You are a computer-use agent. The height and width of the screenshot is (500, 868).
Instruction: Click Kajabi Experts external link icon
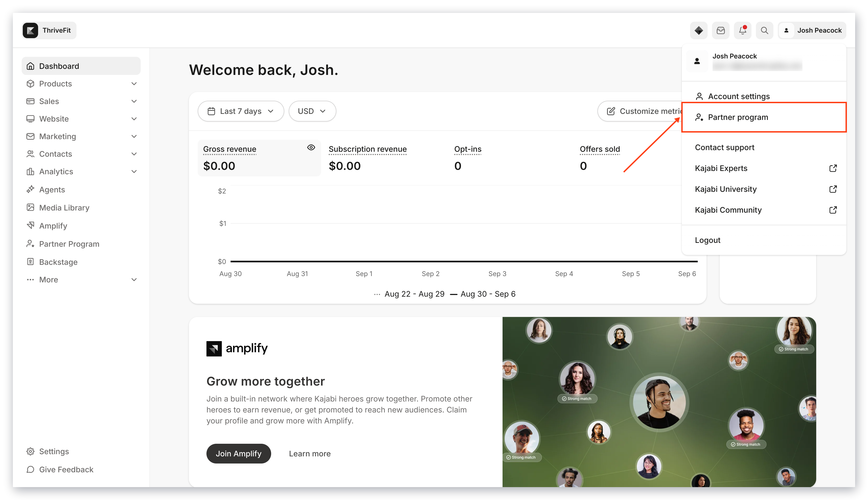coord(833,168)
